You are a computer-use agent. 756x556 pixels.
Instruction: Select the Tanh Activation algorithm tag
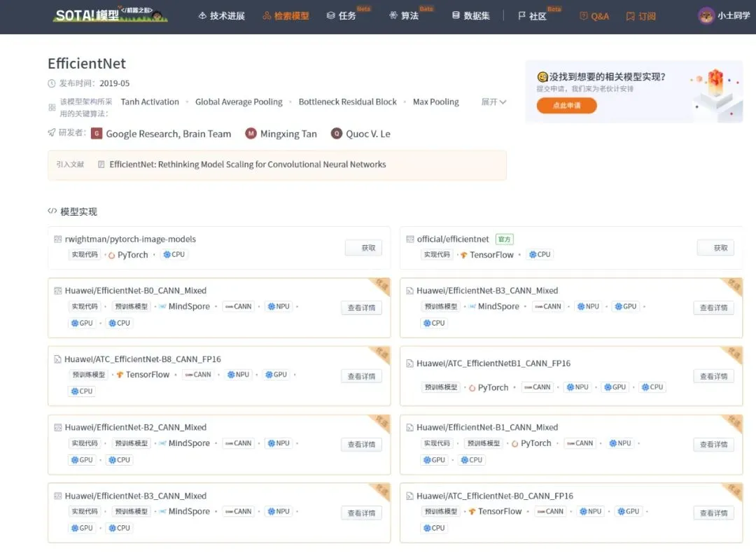150,102
